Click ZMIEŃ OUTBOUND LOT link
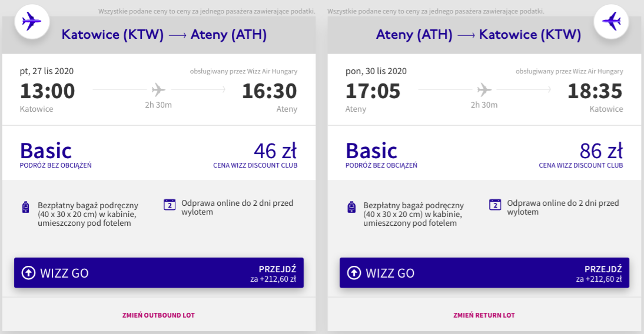 (x=158, y=315)
